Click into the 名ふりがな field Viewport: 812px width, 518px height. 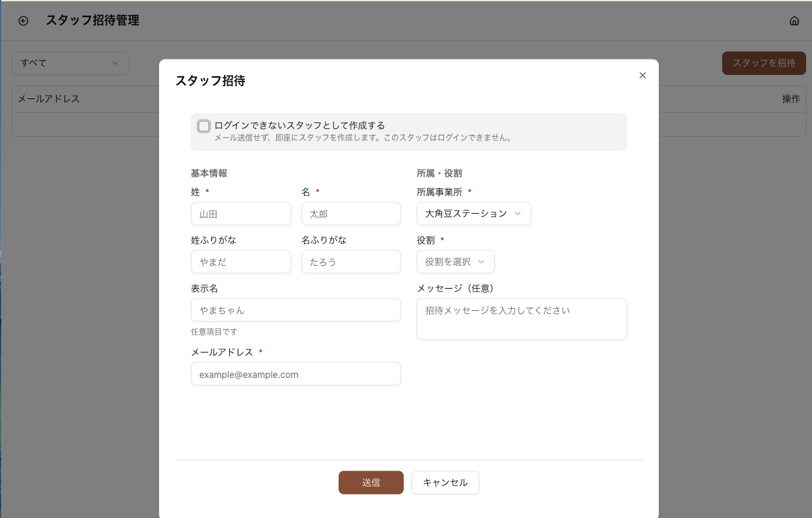pyautogui.click(x=351, y=262)
